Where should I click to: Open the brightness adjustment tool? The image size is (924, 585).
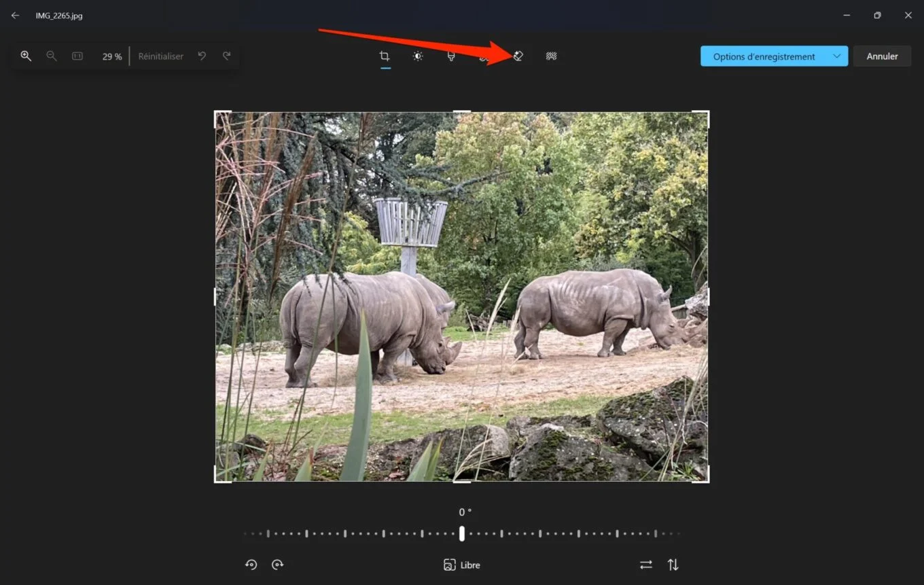click(418, 56)
